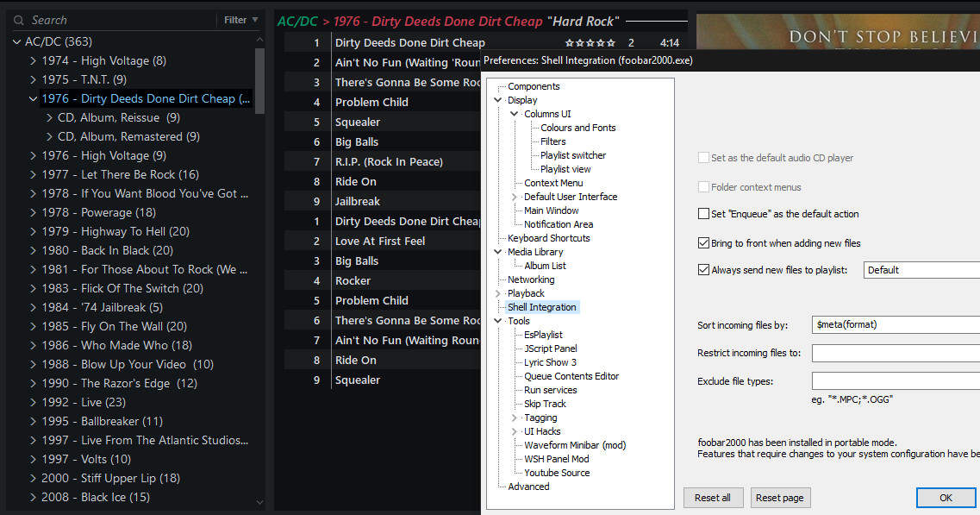Viewport: 980px width, 515px height.
Task: Expand 1975 - T.N.T. (9) album
Action: click(x=33, y=79)
